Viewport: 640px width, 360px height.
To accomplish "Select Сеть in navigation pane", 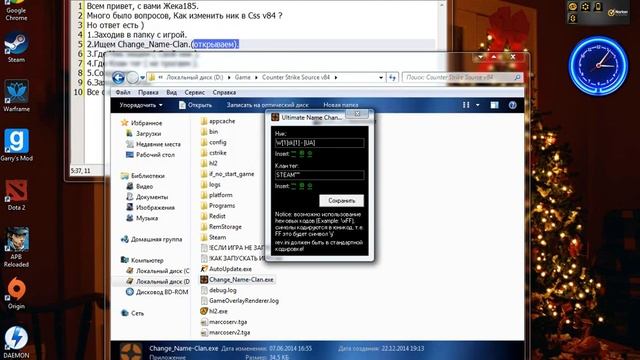I will point(133,313).
